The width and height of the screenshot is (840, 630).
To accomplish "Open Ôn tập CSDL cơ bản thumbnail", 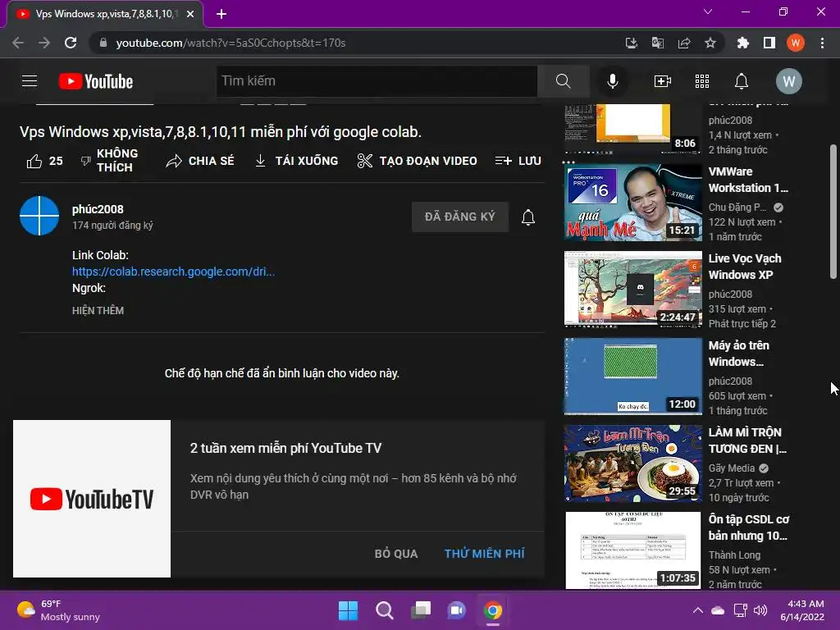I will (x=632, y=550).
